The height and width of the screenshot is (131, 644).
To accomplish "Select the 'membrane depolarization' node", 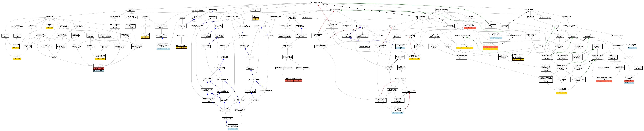I will tap(514, 36).
